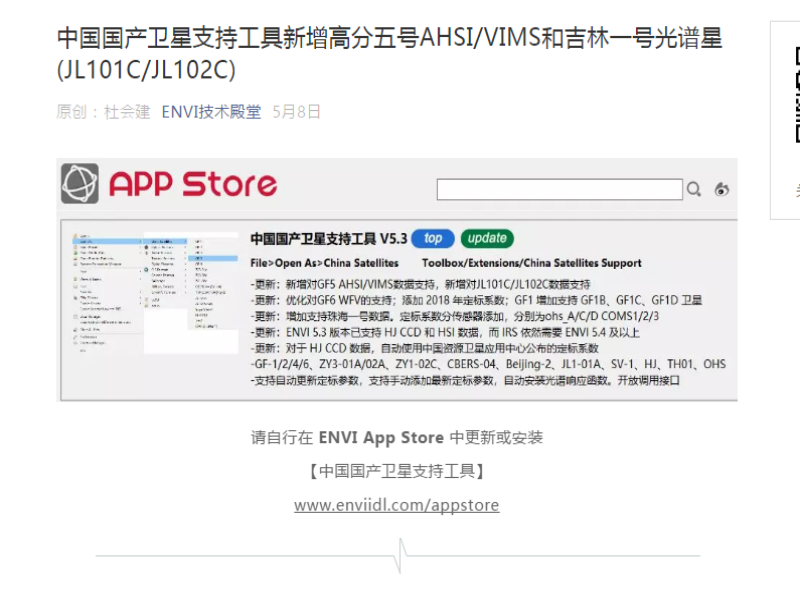This screenshot has width=800, height=600.
Task: Open the ENVI技术殿堂 account link
Action: point(211,112)
